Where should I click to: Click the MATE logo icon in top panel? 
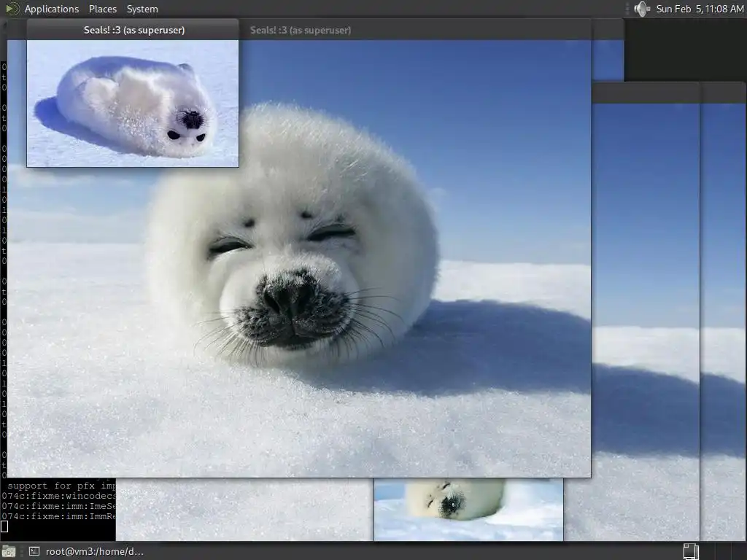(12, 9)
